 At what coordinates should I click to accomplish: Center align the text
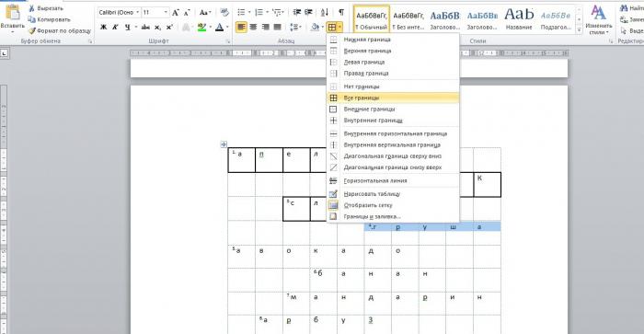[x=253, y=27]
